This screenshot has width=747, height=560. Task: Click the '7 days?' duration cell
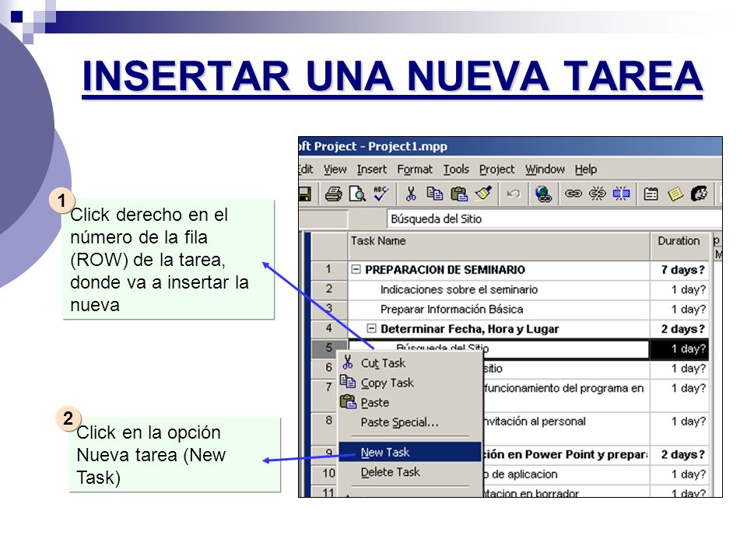coord(679,270)
